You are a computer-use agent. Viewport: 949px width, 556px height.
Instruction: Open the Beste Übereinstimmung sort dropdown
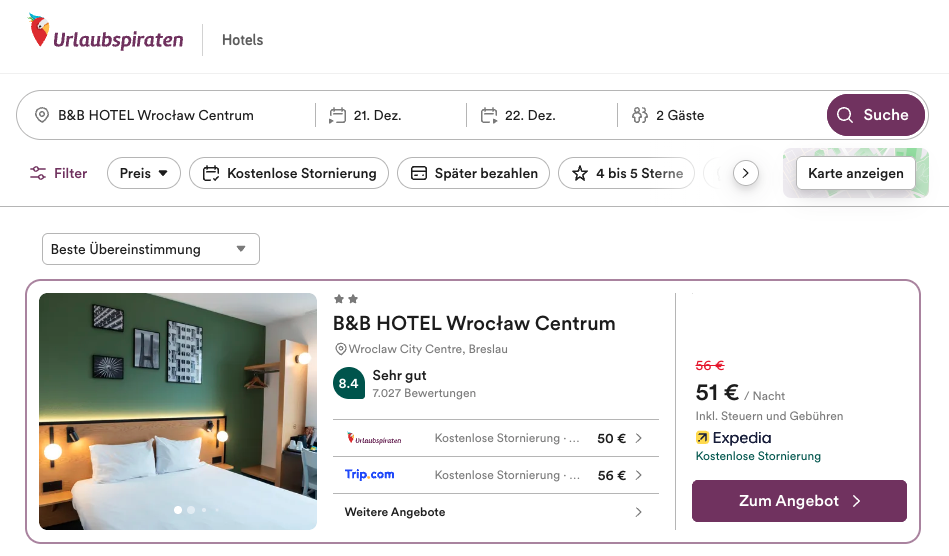coord(151,249)
